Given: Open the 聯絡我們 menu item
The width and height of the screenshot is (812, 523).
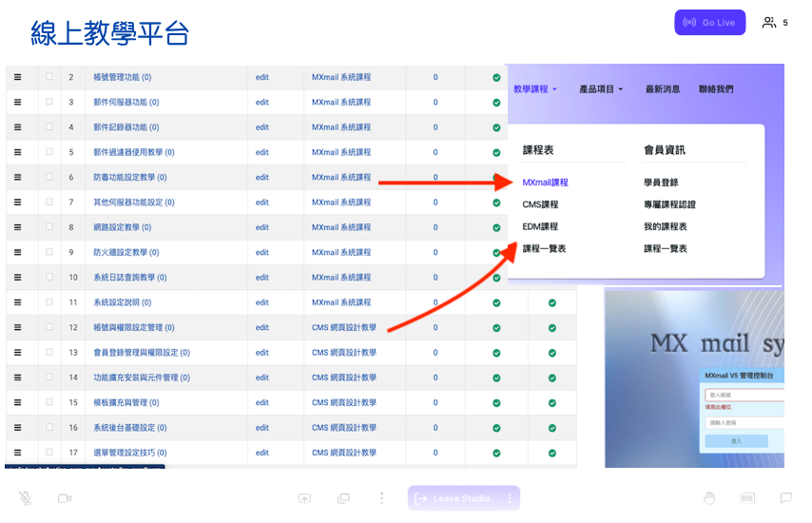Looking at the screenshot, I should click(x=716, y=89).
